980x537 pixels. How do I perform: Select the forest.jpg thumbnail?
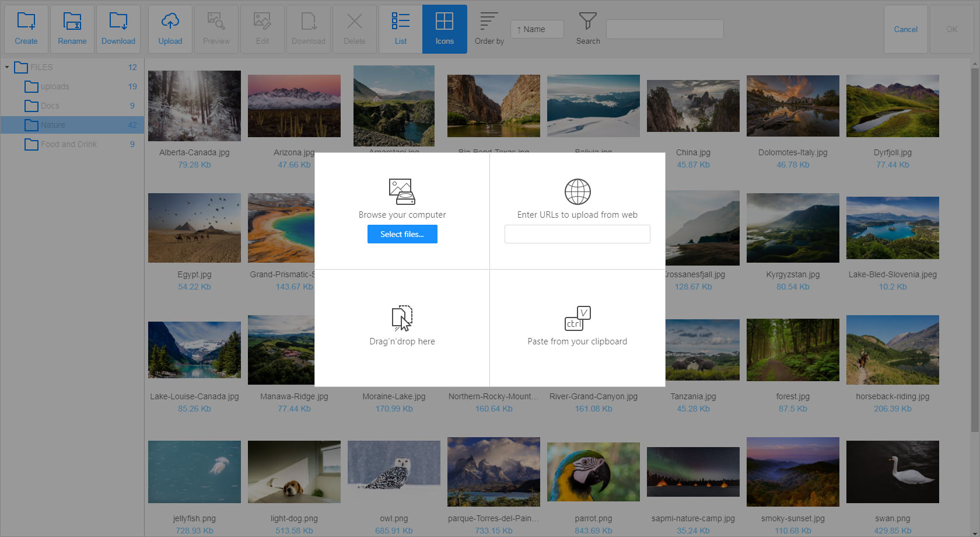click(793, 350)
